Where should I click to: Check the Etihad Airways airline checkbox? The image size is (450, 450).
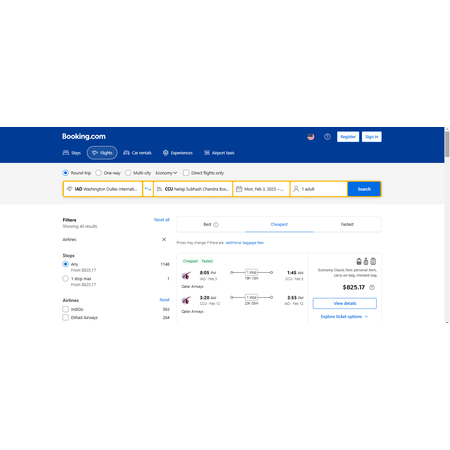pos(66,317)
